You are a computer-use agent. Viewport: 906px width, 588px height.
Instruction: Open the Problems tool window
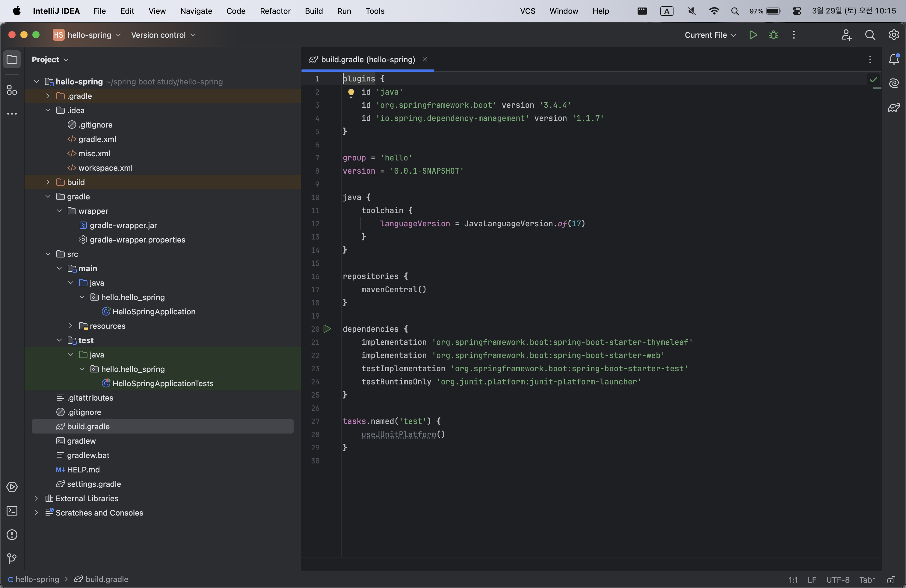12,535
